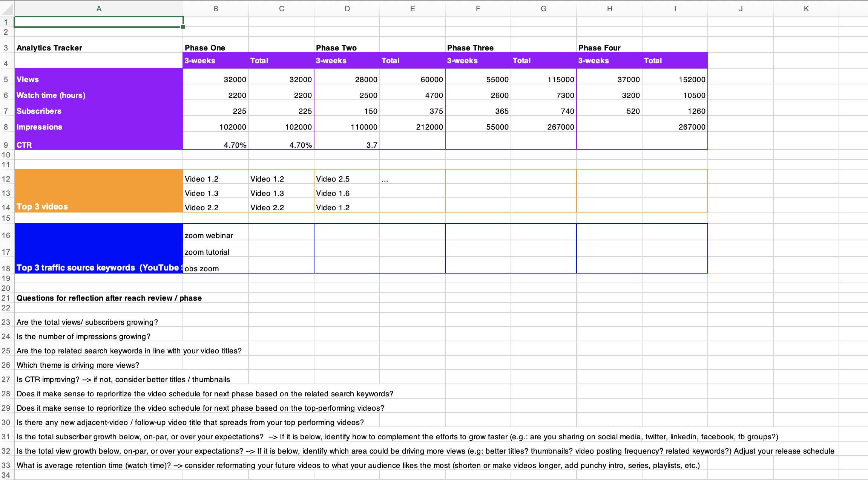Image resolution: width=868 pixels, height=480 pixels.
Task: Select Phase Three 3-weeks header cell
Action: [x=478, y=61]
